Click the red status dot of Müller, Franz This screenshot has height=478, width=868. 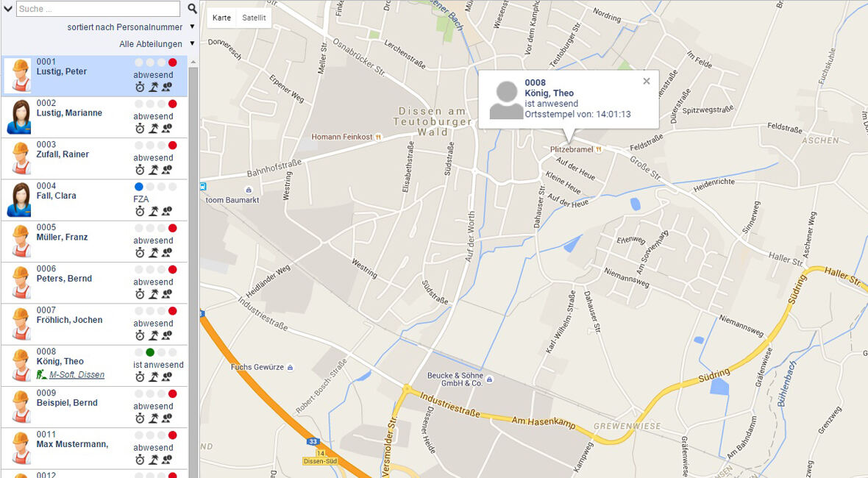pyautogui.click(x=172, y=228)
